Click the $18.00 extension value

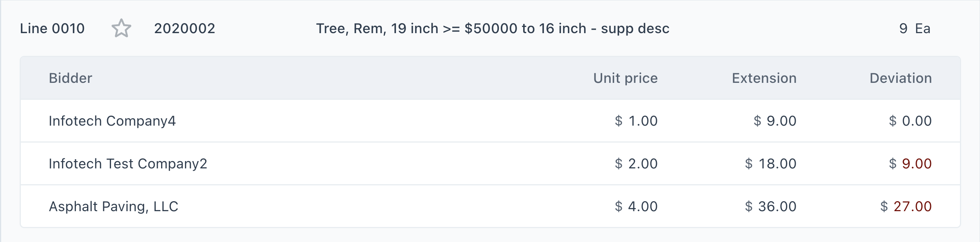tap(770, 164)
